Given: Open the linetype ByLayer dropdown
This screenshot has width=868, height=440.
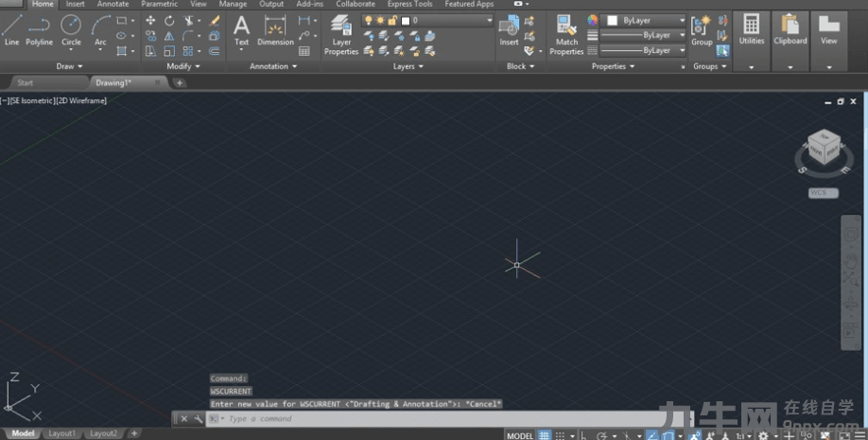Looking at the screenshot, I should coord(643,50).
